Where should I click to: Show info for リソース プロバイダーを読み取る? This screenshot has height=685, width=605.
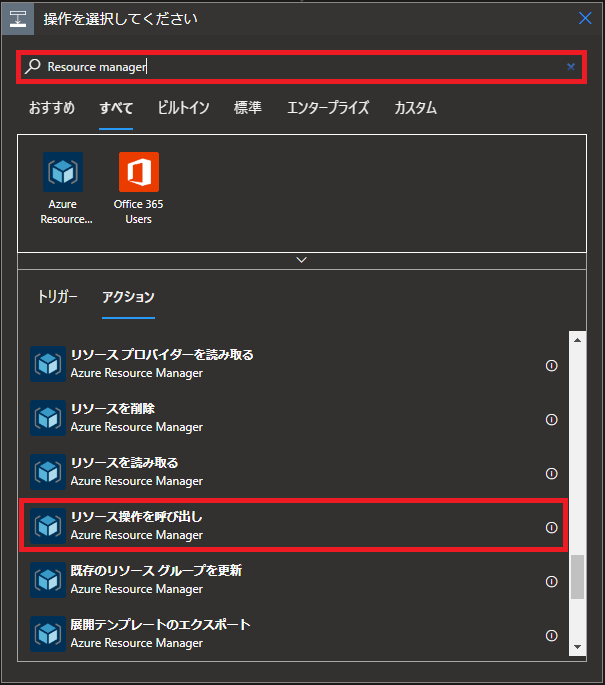[x=551, y=365]
